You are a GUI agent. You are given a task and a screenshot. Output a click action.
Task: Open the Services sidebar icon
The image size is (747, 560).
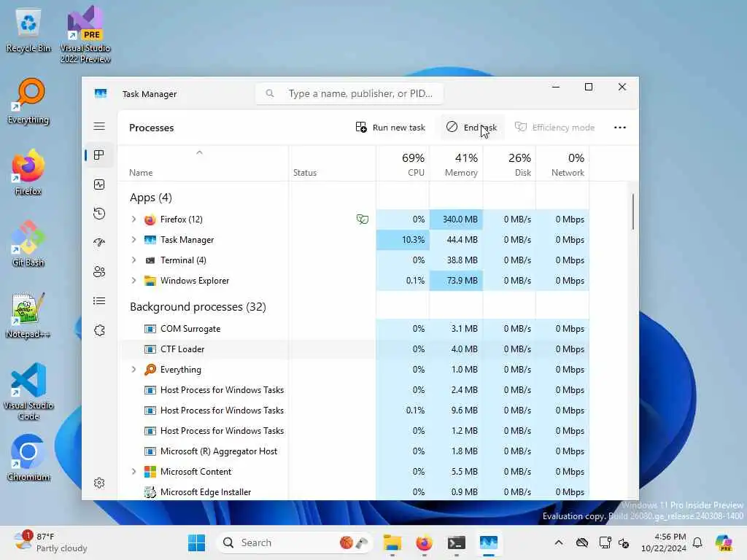[99, 330]
